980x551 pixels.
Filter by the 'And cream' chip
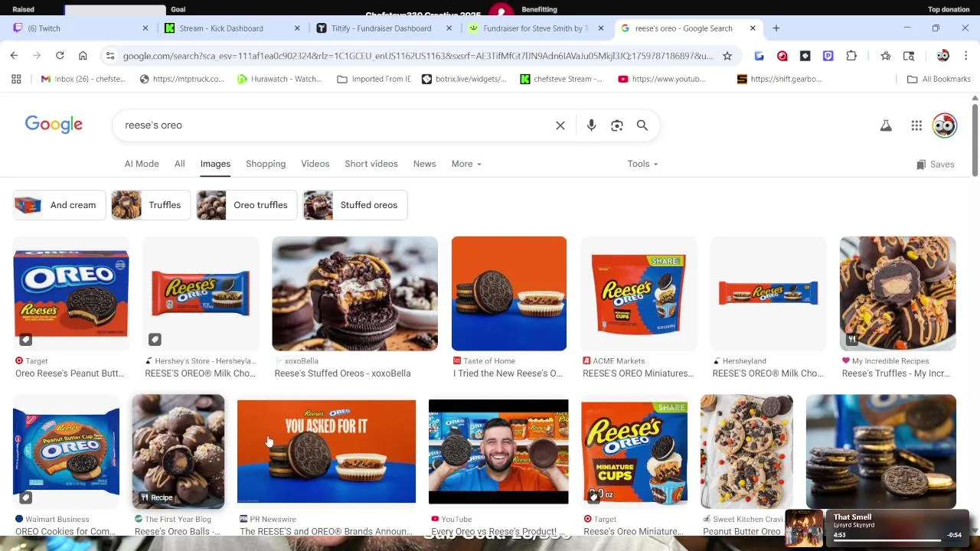click(58, 205)
